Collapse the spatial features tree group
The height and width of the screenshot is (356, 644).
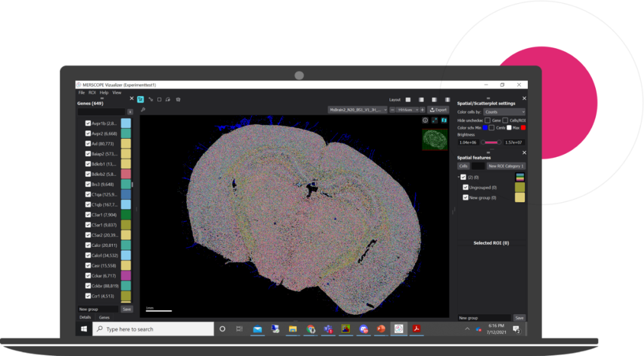459,177
